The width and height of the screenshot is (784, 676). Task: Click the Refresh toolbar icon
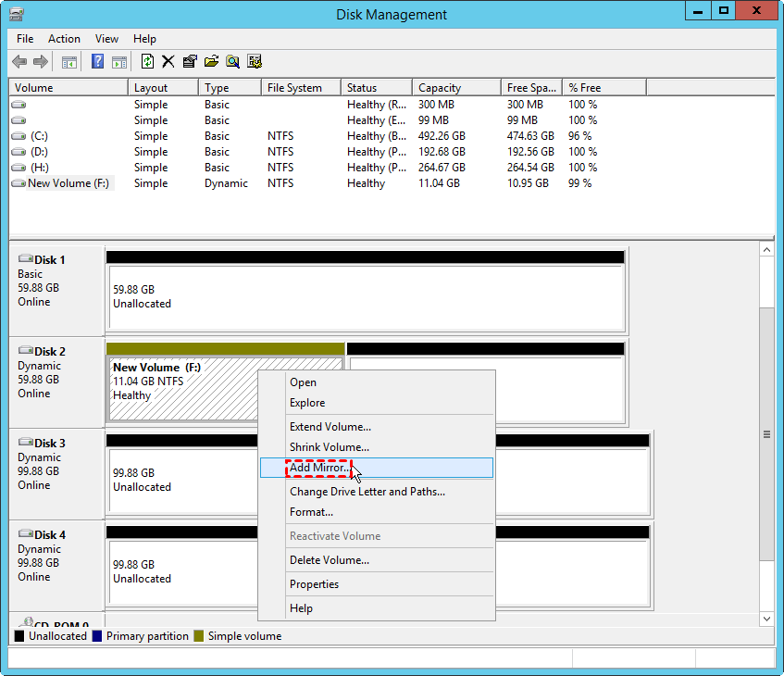147,62
